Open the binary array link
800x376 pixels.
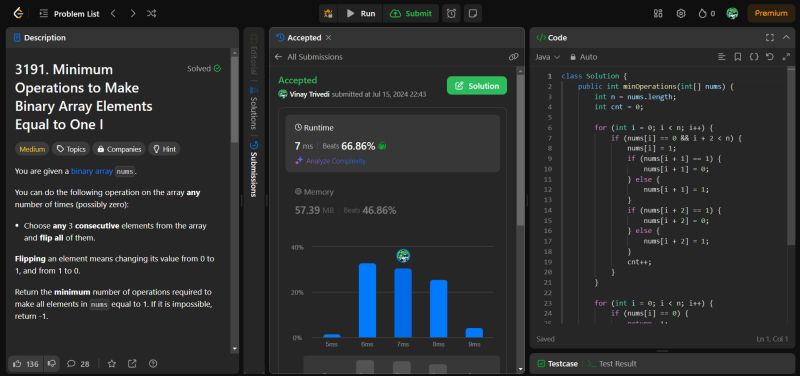pos(92,171)
